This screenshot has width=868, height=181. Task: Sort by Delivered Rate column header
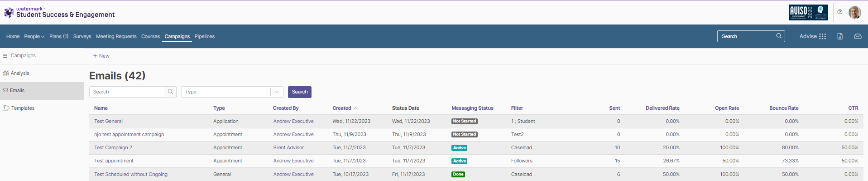point(662,108)
